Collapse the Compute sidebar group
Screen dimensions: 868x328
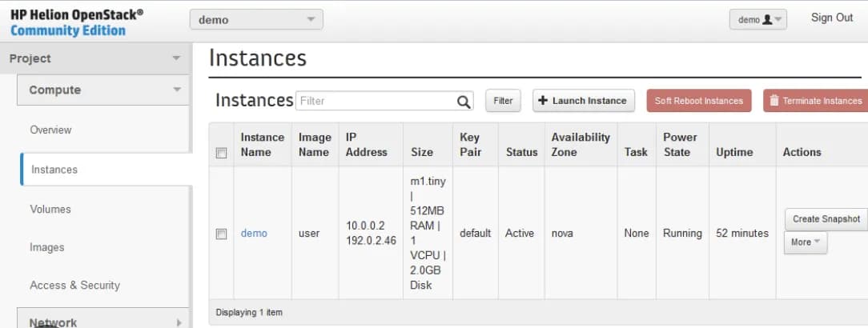pos(103,90)
